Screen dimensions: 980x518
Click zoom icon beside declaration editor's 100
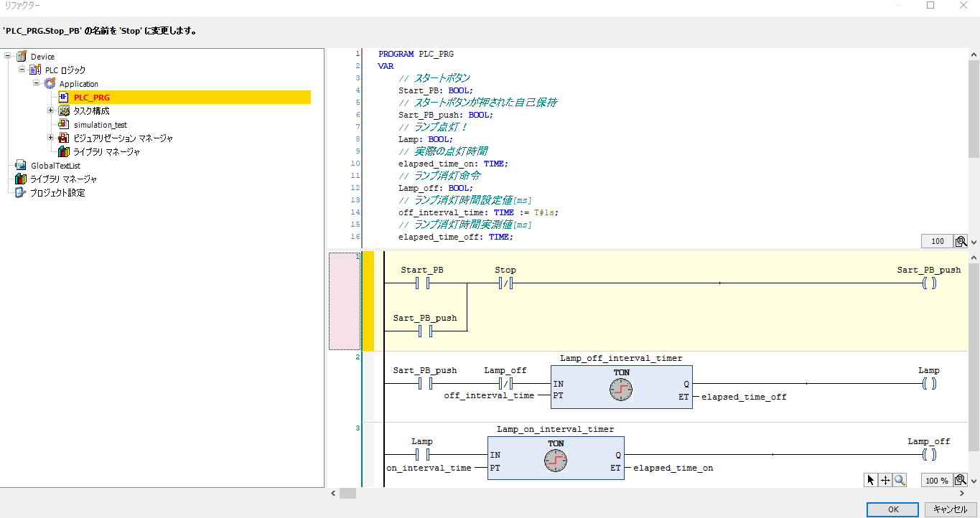click(x=960, y=241)
